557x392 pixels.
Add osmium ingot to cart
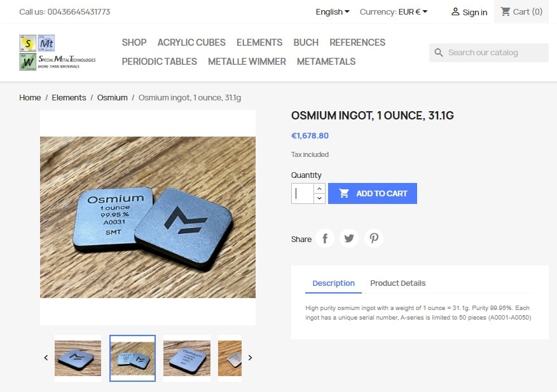click(372, 194)
